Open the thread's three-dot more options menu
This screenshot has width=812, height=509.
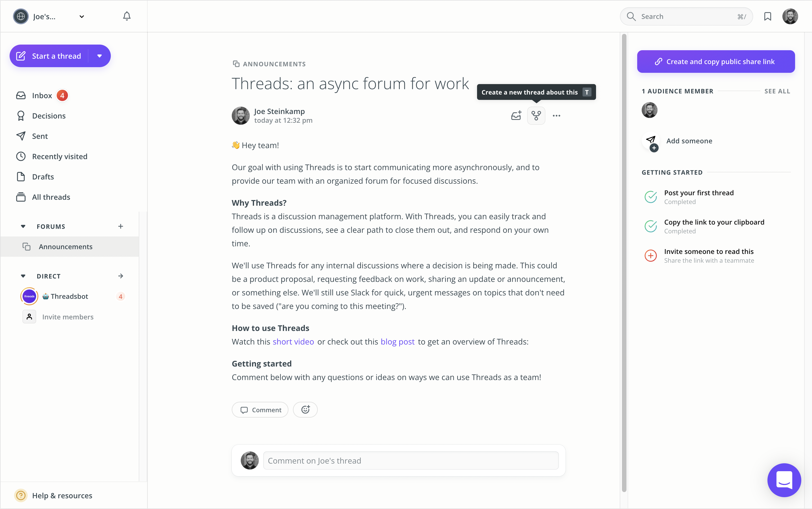(x=556, y=116)
